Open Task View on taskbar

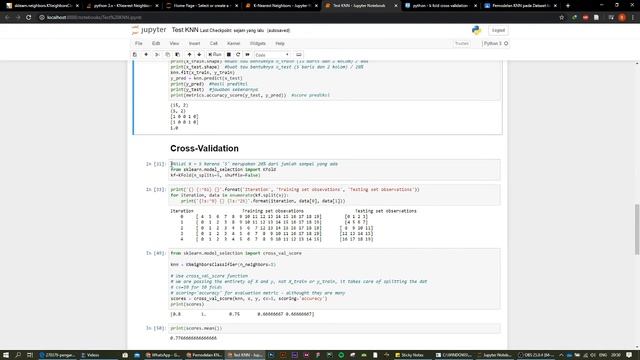click(30, 355)
